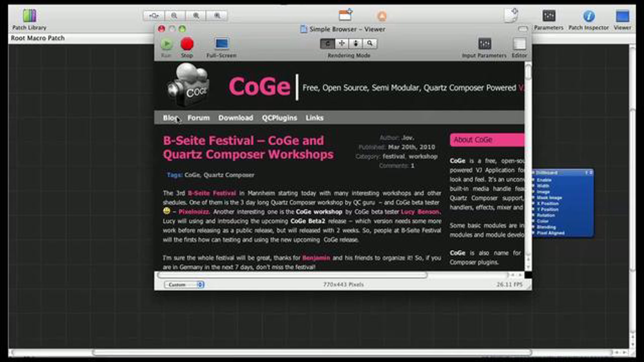Open the Patch Library
This screenshot has height=362, width=644.
pyautogui.click(x=29, y=19)
